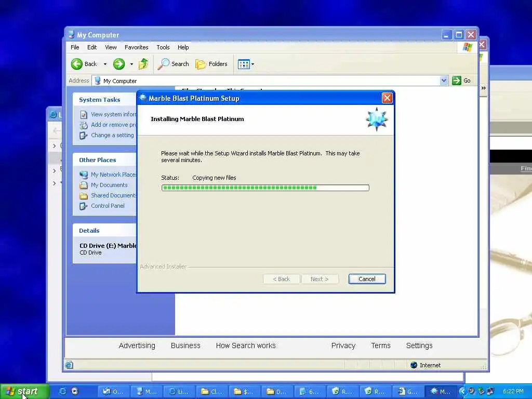
Task: Open Shared Documents link
Action: [114, 195]
